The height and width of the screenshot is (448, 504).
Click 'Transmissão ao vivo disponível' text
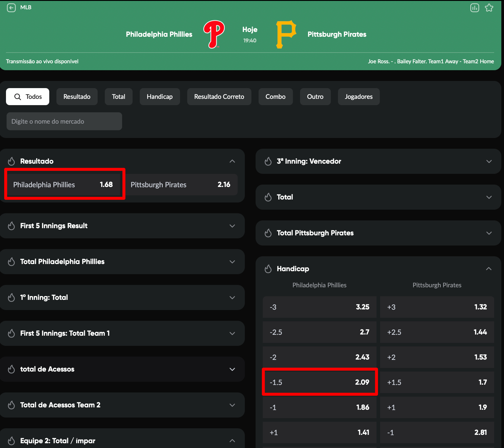coord(42,61)
